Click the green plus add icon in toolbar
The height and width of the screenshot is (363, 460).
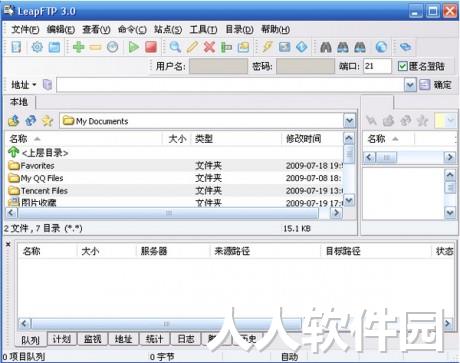coord(78,47)
